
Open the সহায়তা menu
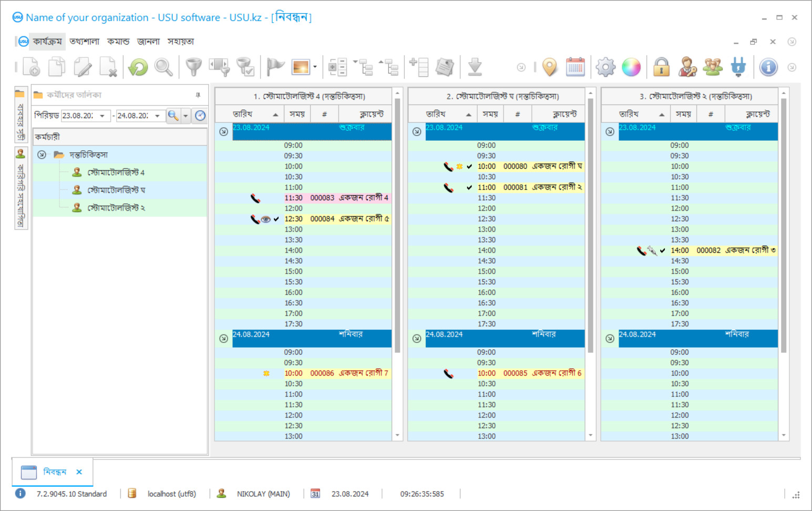(x=181, y=41)
